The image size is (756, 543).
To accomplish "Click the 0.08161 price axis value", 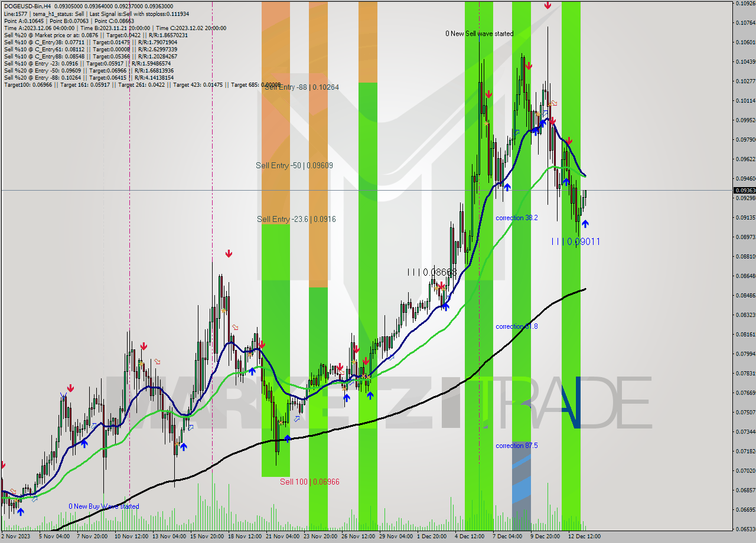I will click(x=745, y=335).
